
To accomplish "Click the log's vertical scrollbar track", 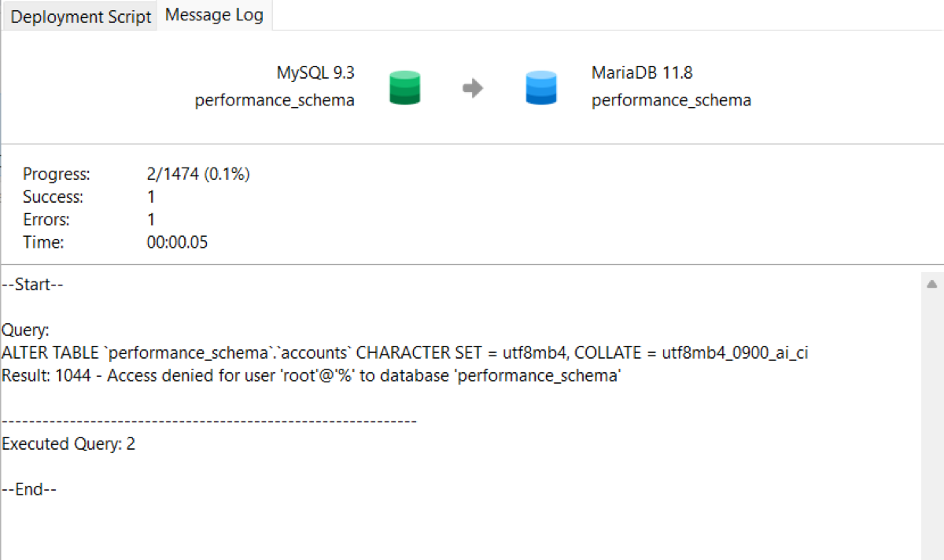I will click(931, 425).
